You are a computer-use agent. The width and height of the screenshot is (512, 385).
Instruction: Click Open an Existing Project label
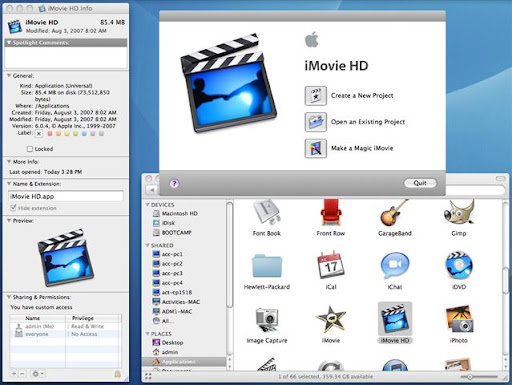(x=368, y=122)
